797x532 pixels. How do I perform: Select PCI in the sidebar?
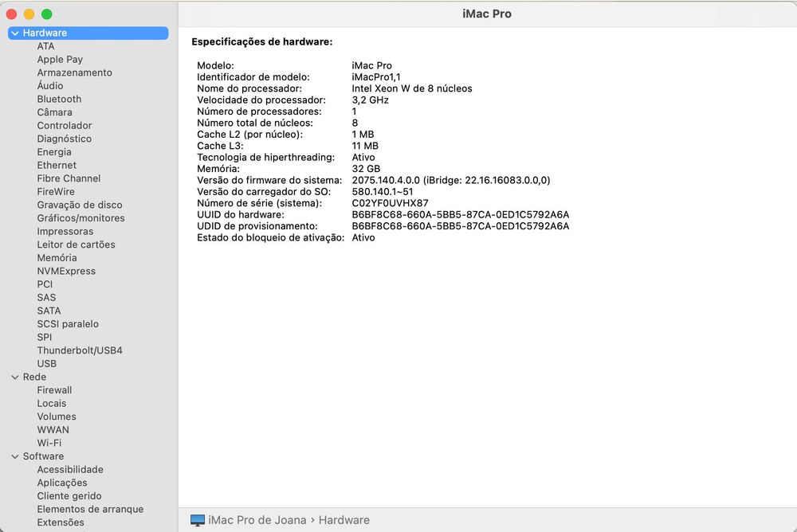point(45,284)
